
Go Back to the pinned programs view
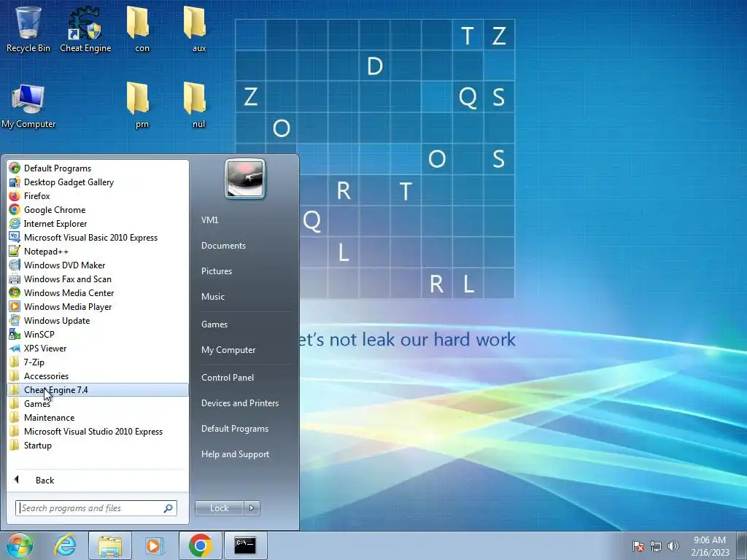98,480
